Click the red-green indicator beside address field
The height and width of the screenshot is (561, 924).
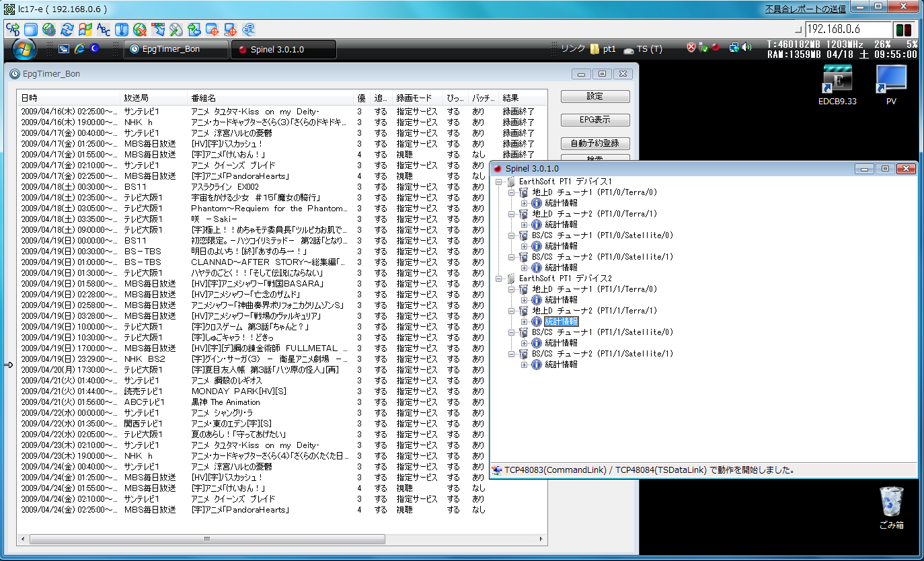pyautogui.click(x=903, y=30)
